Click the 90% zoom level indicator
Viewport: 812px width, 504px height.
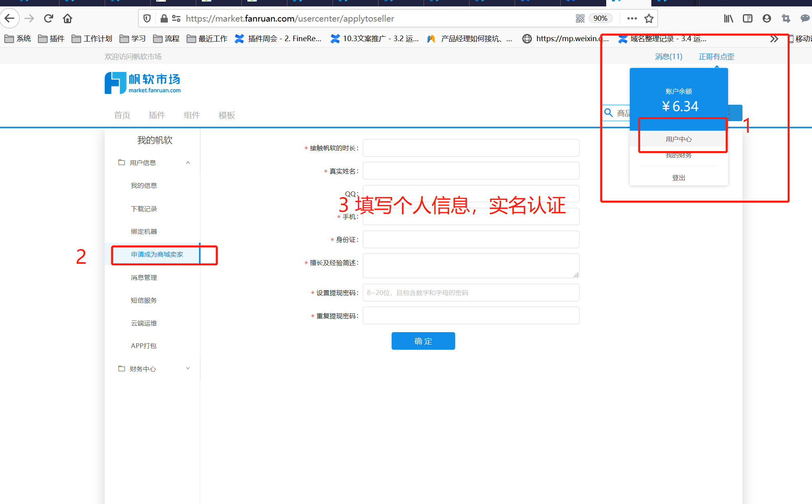600,18
